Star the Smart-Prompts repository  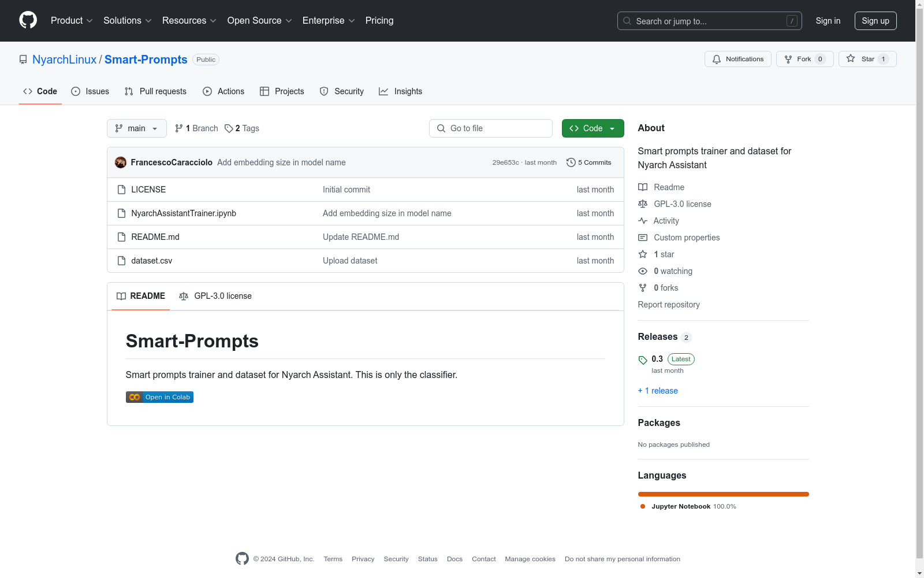[867, 59]
